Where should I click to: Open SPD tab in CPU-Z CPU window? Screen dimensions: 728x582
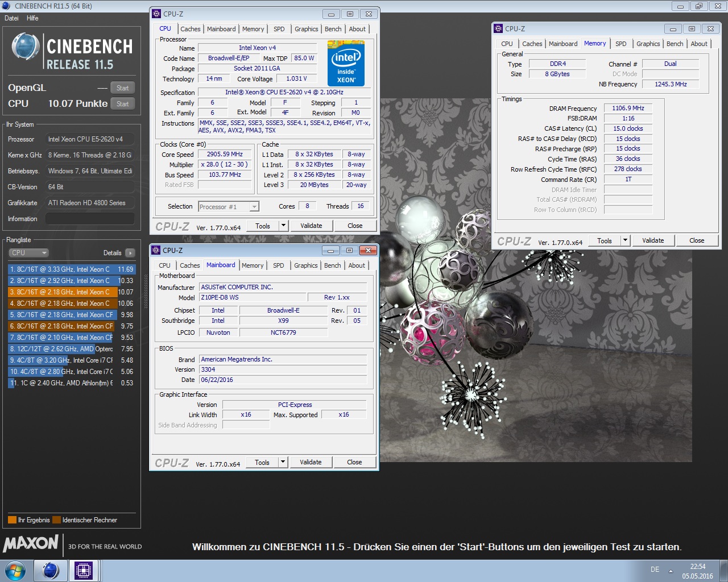click(x=279, y=29)
